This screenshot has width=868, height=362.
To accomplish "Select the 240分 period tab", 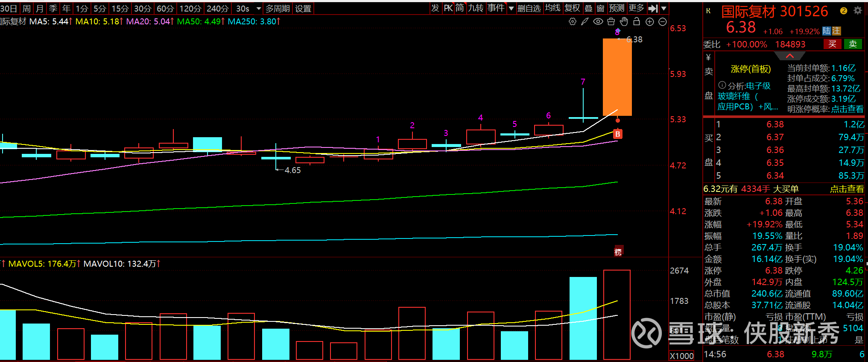I will (x=217, y=8).
